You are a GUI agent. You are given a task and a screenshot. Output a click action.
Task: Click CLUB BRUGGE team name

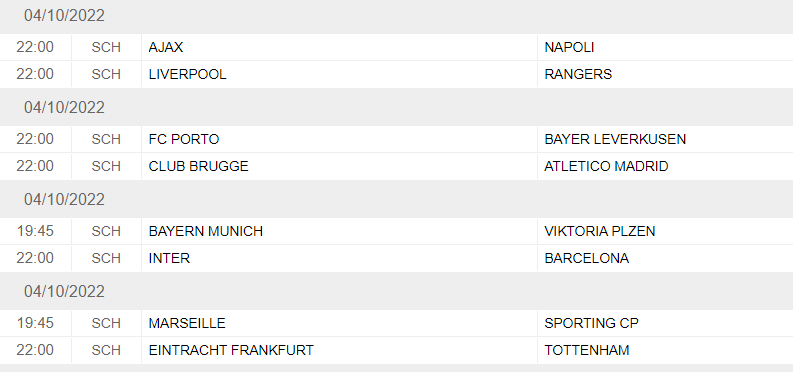pos(198,166)
